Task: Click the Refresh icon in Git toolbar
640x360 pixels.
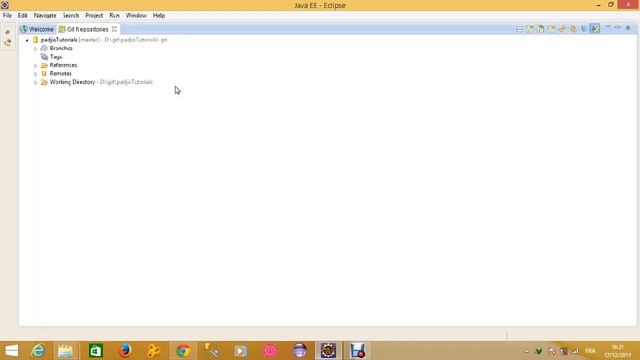Action: pyautogui.click(x=562, y=29)
